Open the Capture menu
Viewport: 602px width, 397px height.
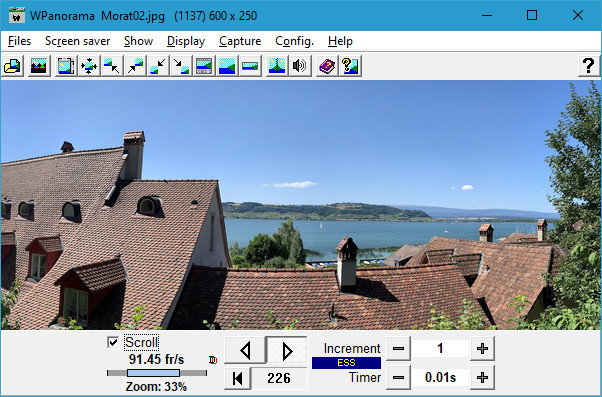[240, 41]
